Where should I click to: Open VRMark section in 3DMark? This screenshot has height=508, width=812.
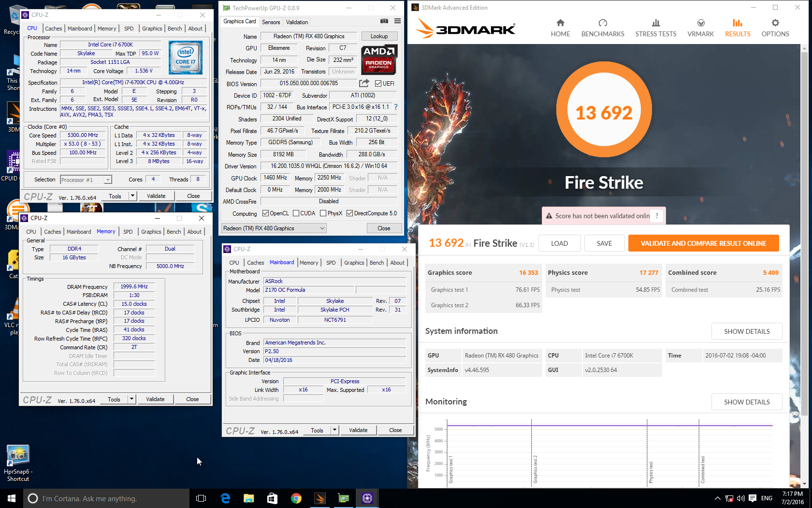pyautogui.click(x=700, y=28)
